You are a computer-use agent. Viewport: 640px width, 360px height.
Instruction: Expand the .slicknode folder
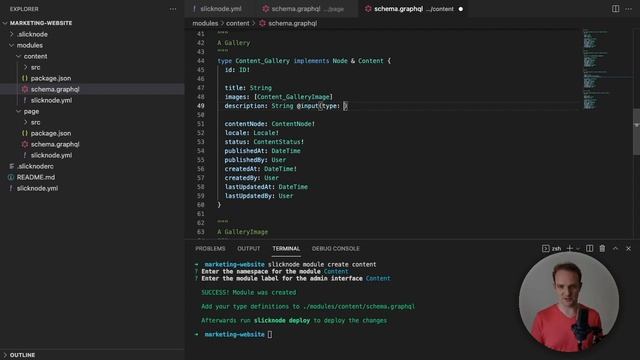pyautogui.click(x=33, y=34)
